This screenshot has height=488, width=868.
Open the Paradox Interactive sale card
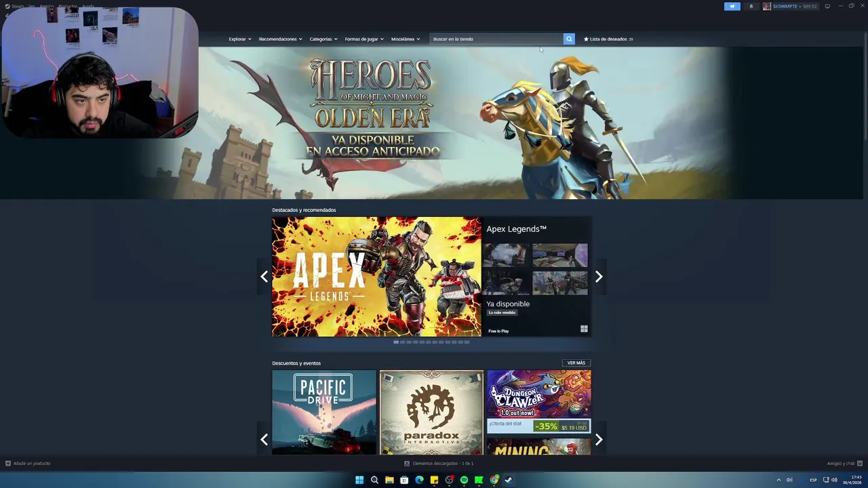[x=431, y=412]
